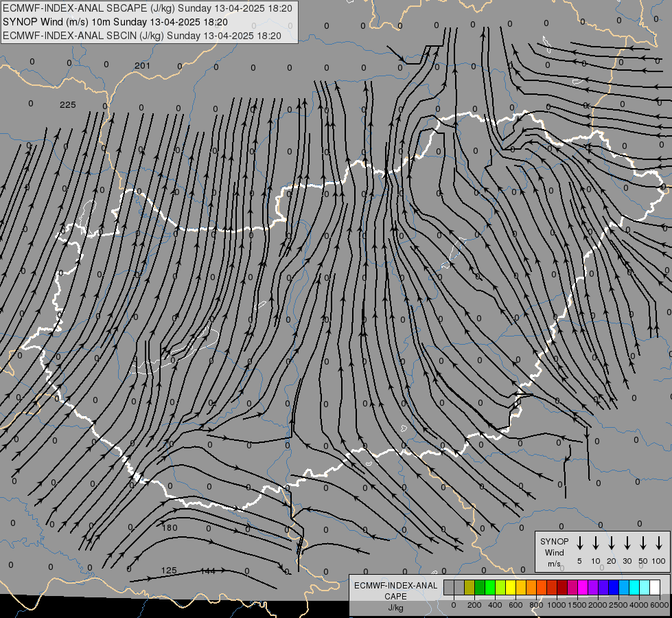
Task: Click the 10 m/s wind arrow in legend
Action: click(x=596, y=543)
